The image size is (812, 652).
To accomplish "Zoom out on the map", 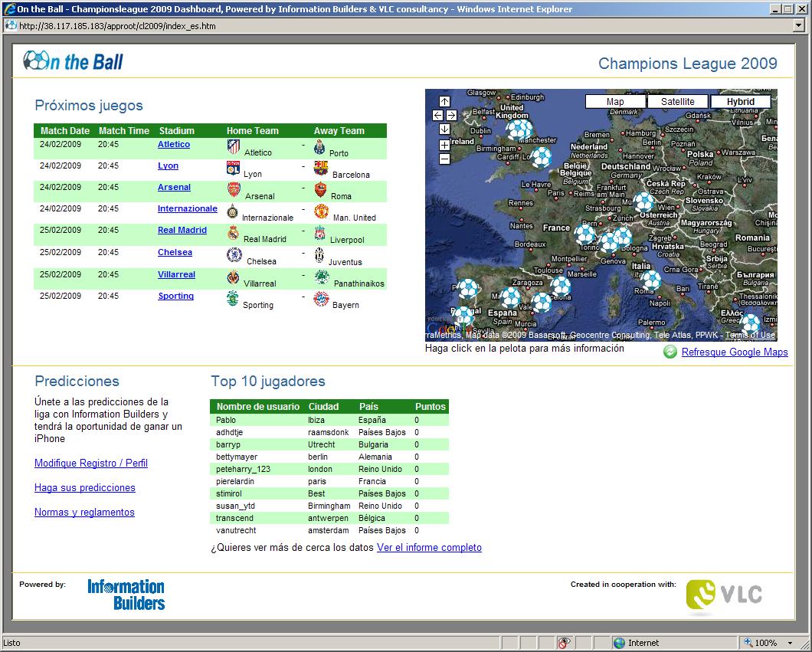I will click(x=445, y=159).
